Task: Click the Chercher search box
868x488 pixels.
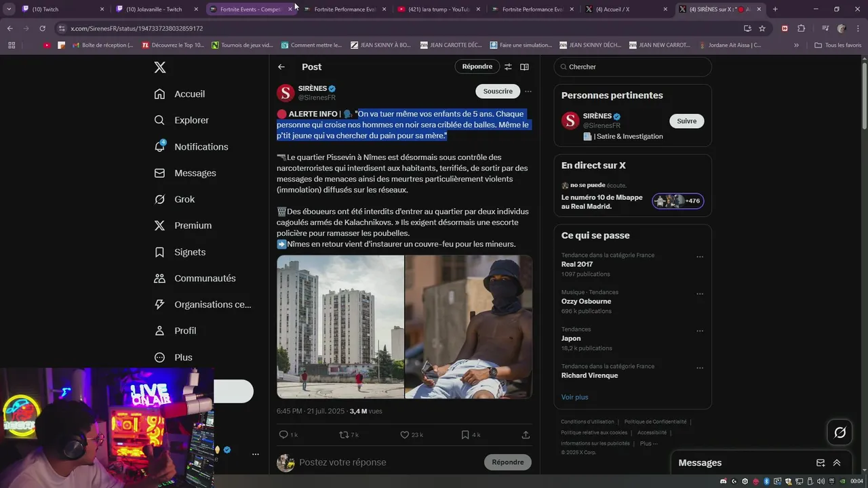Action: click(x=633, y=67)
